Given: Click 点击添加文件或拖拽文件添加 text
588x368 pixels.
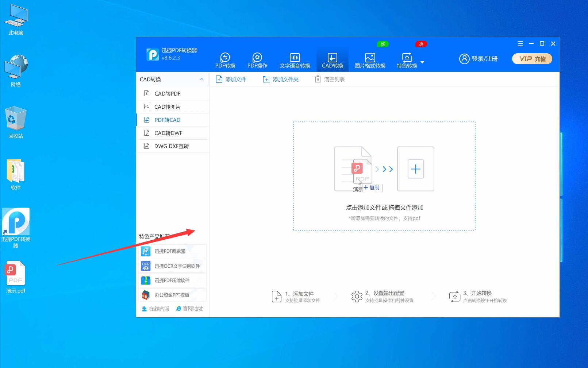Looking at the screenshot, I should 384,208.
